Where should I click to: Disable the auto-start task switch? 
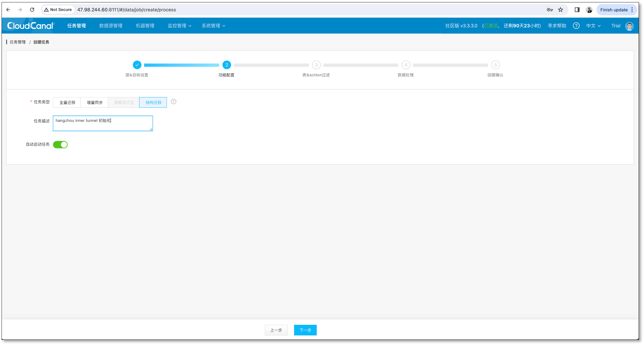coord(60,145)
